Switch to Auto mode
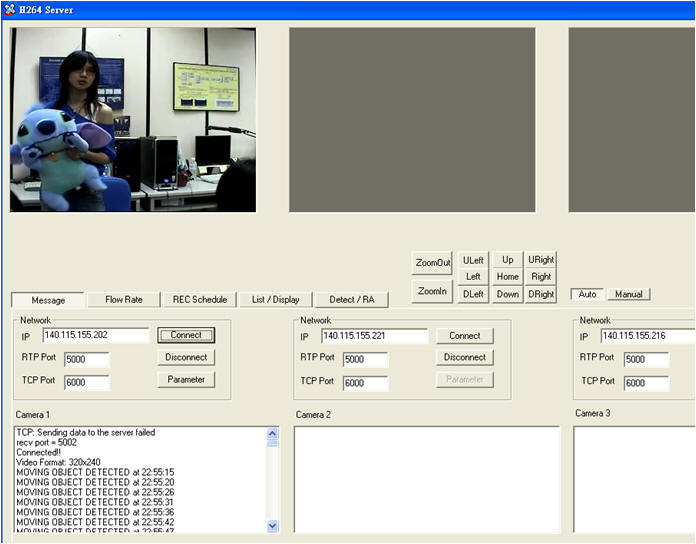Image resolution: width=696 pixels, height=544 pixels. [x=587, y=294]
